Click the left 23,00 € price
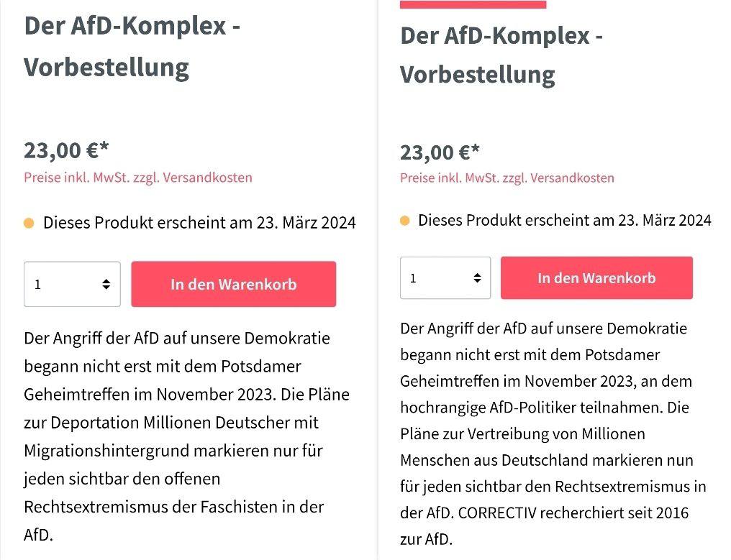Image resolution: width=731 pixels, height=560 pixels. pyautogui.click(x=66, y=150)
